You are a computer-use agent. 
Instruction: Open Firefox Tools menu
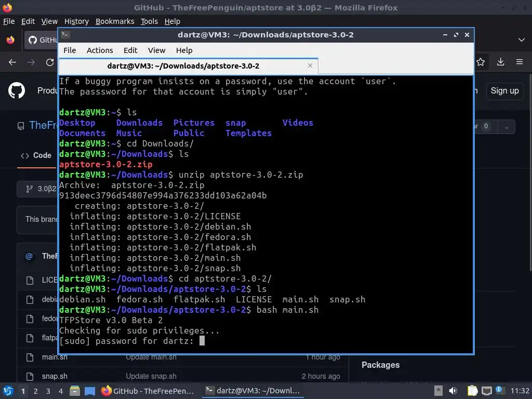[x=149, y=21]
